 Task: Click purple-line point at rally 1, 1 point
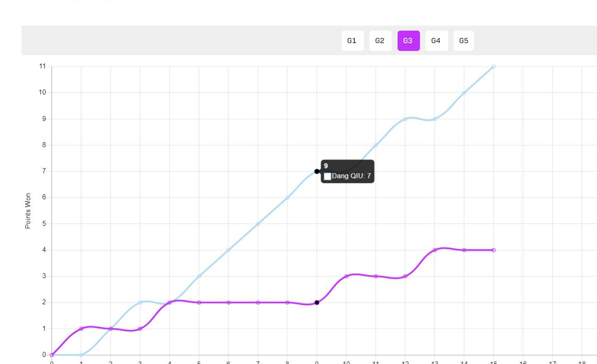point(81,329)
